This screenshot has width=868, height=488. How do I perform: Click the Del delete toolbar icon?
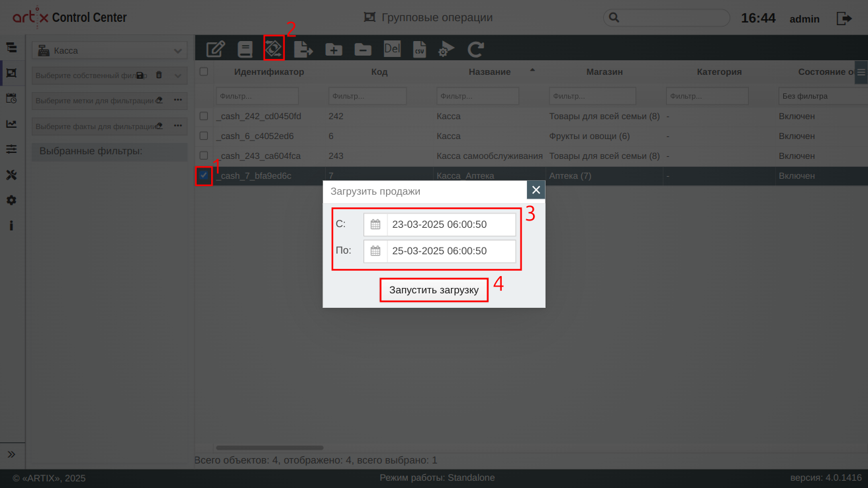(392, 49)
